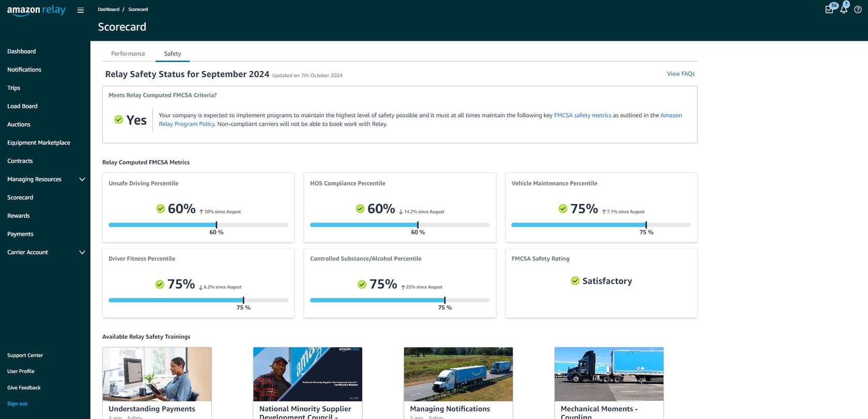Click the notifications bell icon

click(844, 9)
